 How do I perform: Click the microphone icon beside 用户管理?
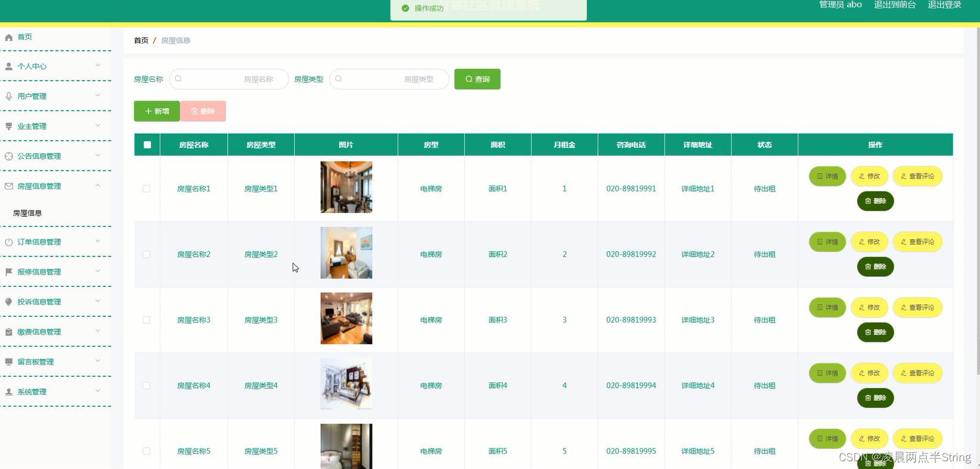pos(9,96)
